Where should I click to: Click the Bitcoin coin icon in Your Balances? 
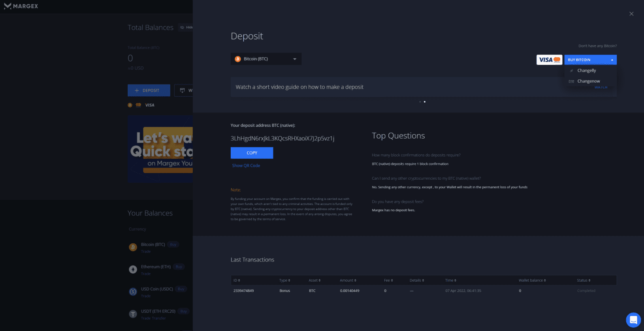pyautogui.click(x=133, y=247)
